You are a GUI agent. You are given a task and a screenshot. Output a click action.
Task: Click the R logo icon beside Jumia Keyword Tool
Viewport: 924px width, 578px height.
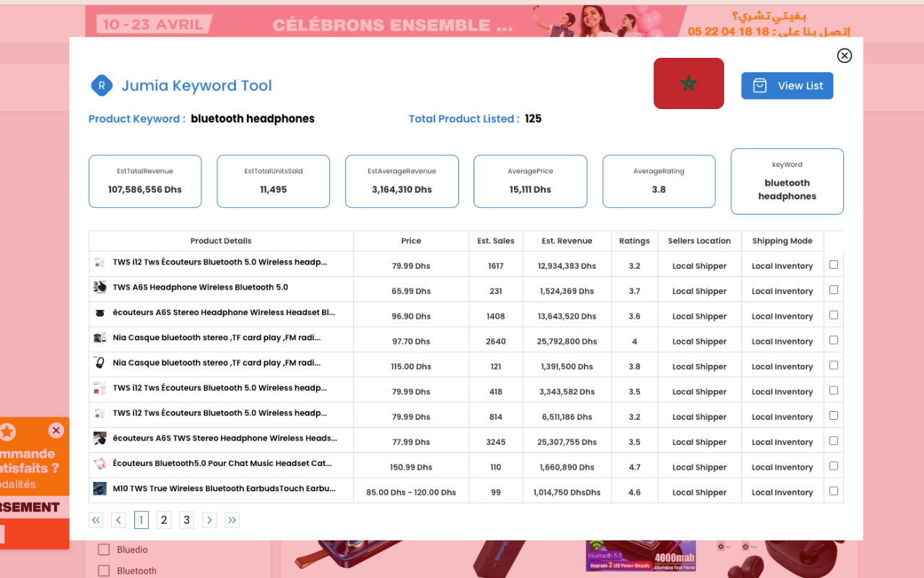coord(101,85)
